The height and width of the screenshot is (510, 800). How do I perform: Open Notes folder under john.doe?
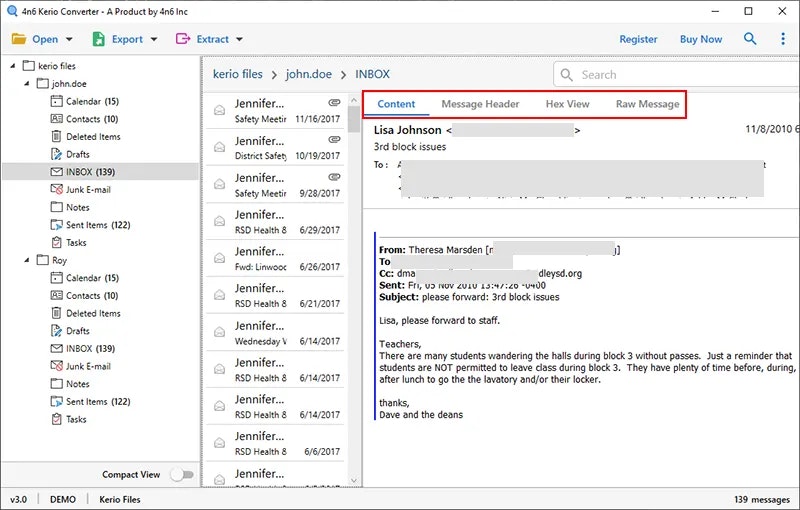pos(70,207)
